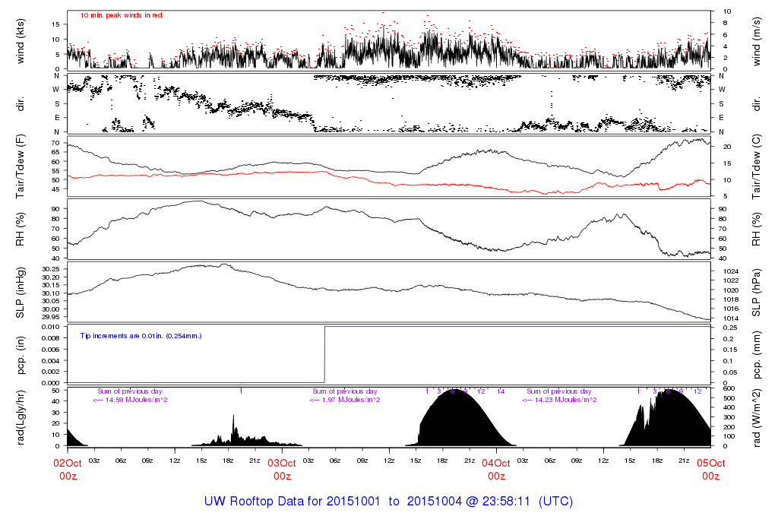Click "Tip increments are 0.01in. (0.254mm.)" text
Viewport: 778px width, 532px height.
click(x=141, y=336)
